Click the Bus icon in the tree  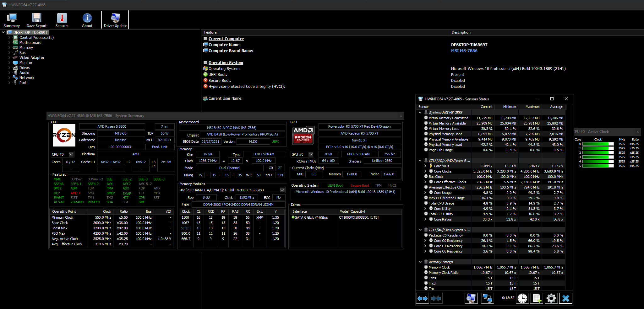coord(15,53)
